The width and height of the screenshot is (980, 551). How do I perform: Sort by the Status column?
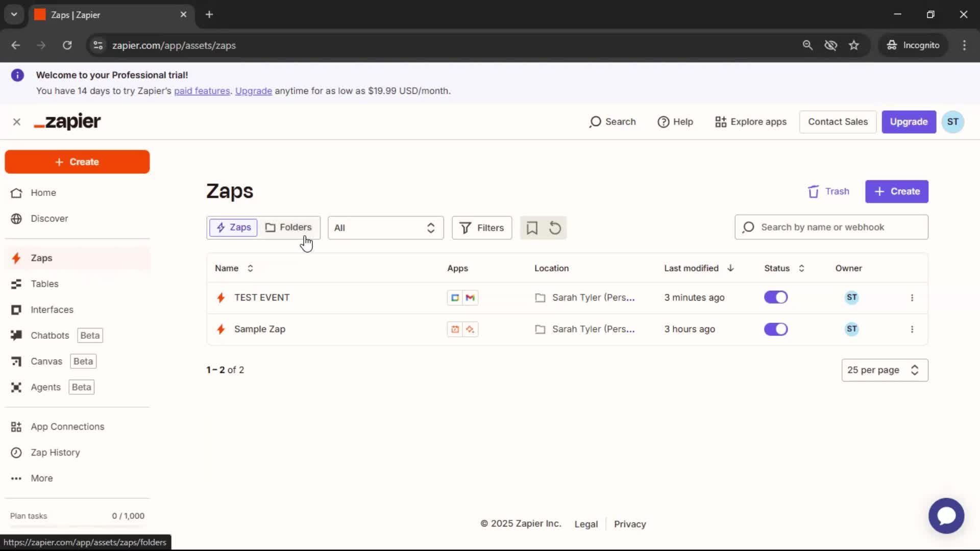(x=784, y=268)
